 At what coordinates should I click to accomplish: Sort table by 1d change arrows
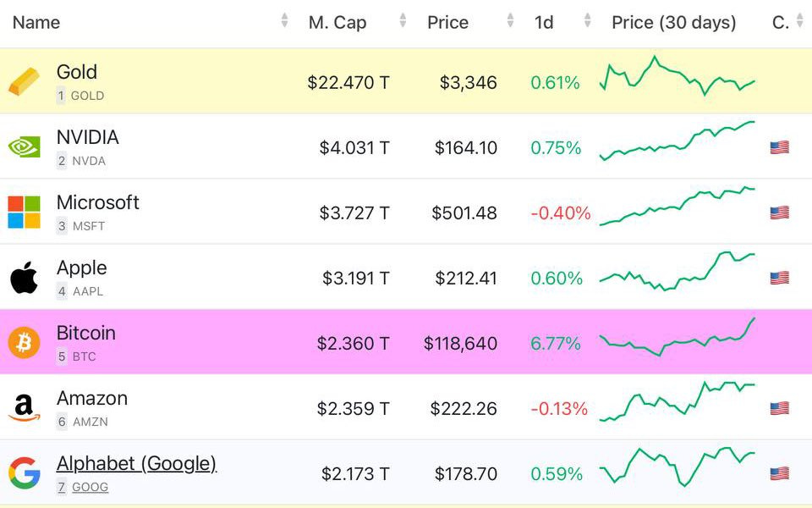click(x=588, y=20)
